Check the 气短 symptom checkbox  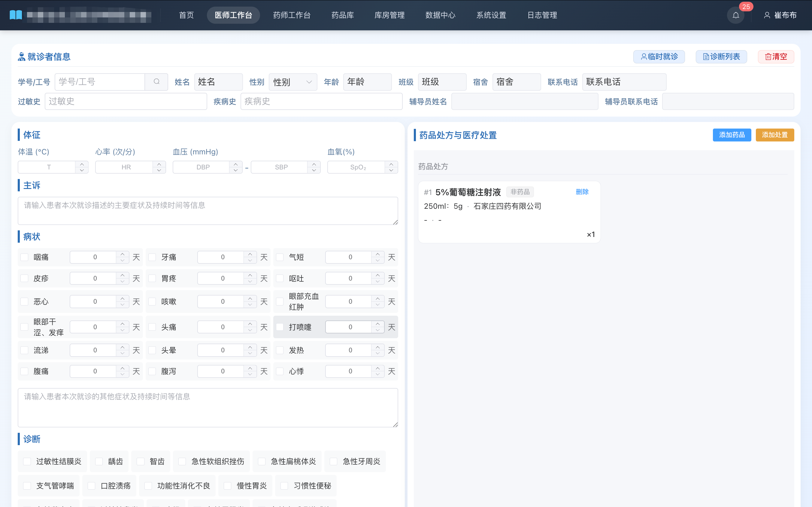(280, 257)
